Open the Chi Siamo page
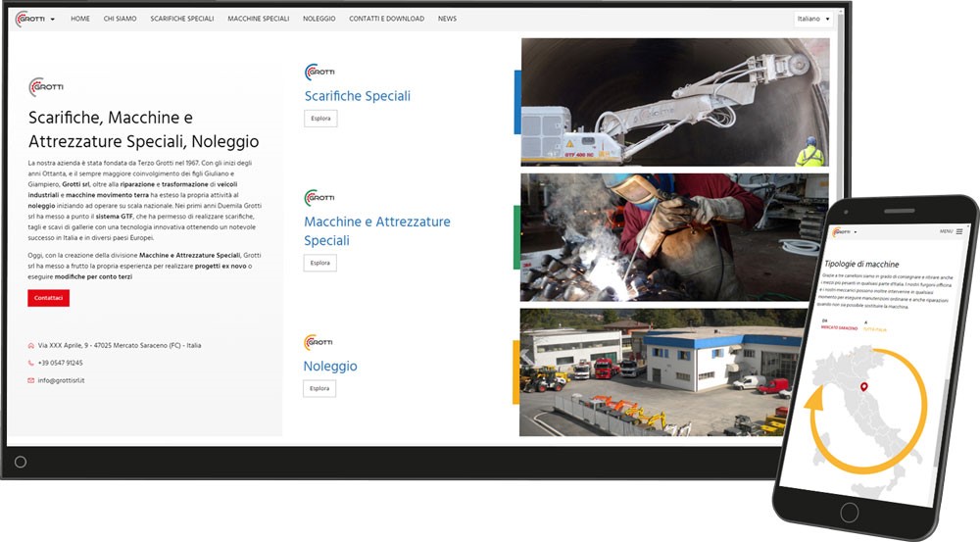The width and height of the screenshot is (980, 542). tap(120, 19)
